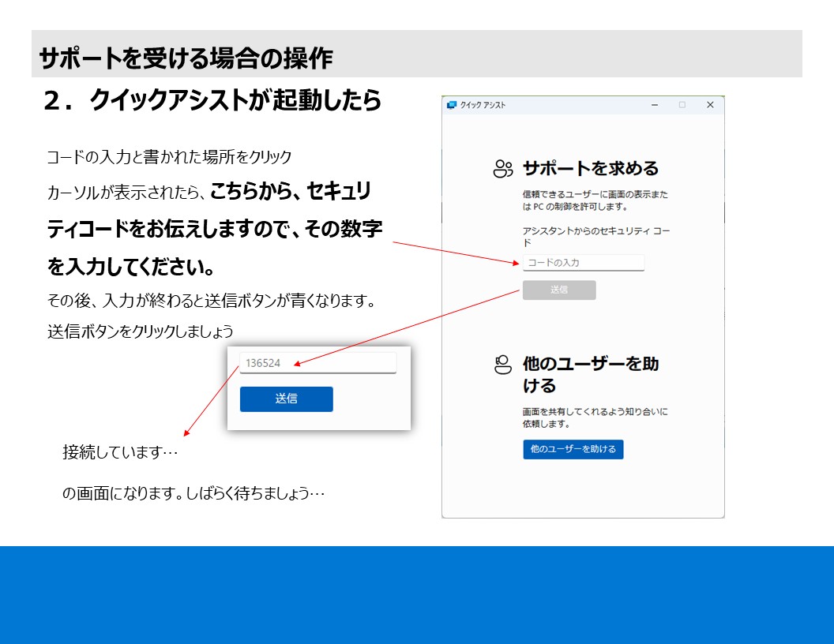
Task: Click the 他のユーザーを助ける heading text
Action: click(x=591, y=374)
